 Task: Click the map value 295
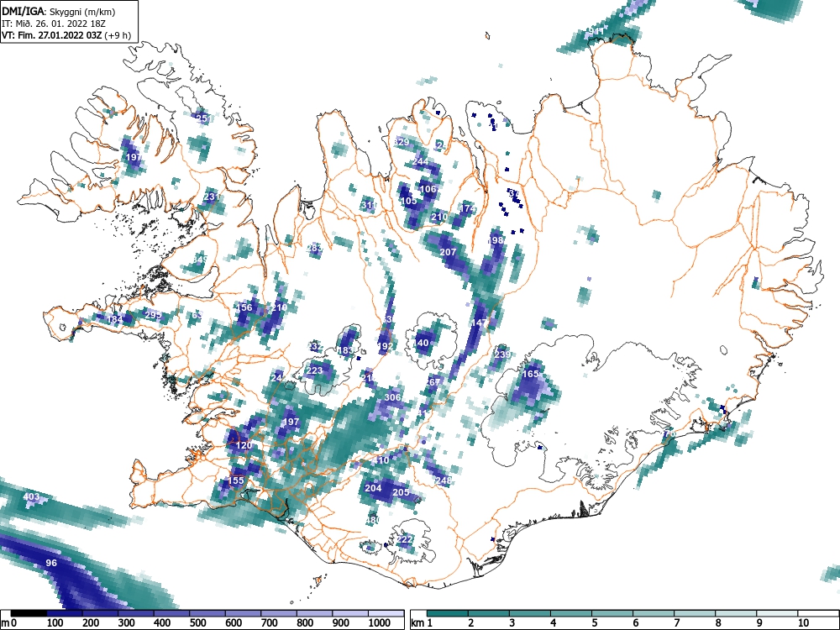tap(153, 315)
